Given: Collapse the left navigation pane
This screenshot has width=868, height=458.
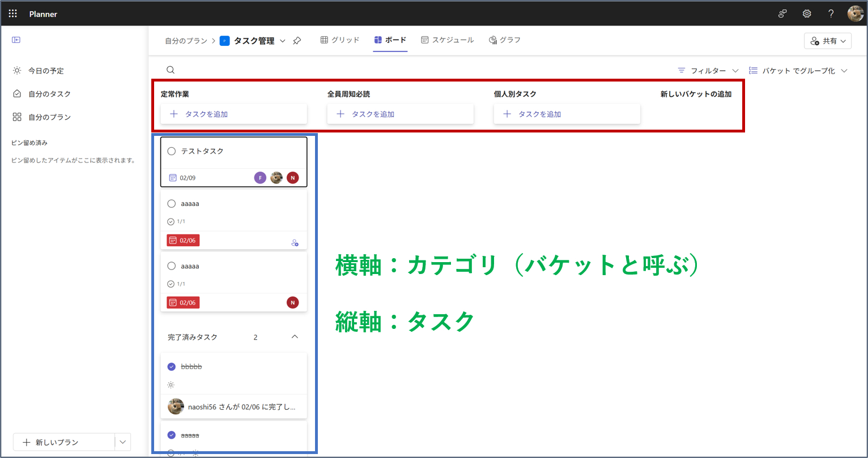Looking at the screenshot, I should pyautogui.click(x=16, y=40).
